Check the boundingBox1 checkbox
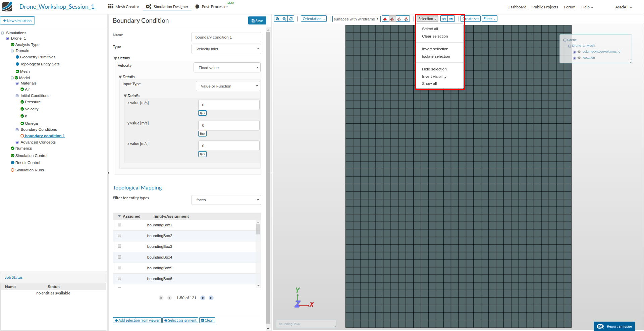 (x=119, y=225)
